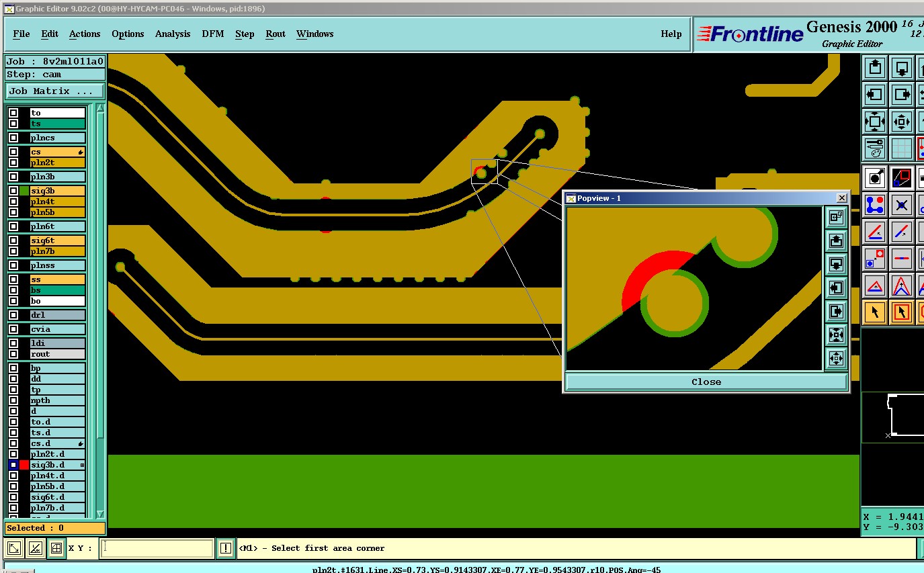Image resolution: width=924 pixels, height=573 pixels.
Task: Open the Rout menu
Action: click(x=276, y=34)
